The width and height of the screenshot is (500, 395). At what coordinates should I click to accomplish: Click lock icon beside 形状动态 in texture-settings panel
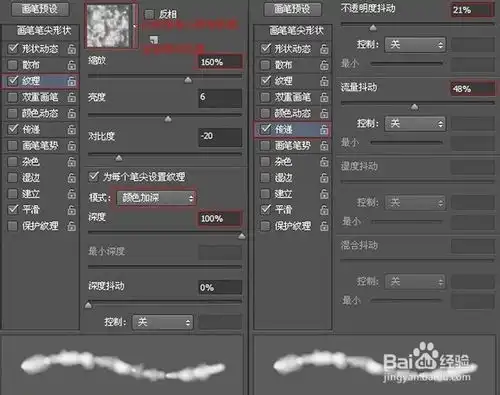72,49
